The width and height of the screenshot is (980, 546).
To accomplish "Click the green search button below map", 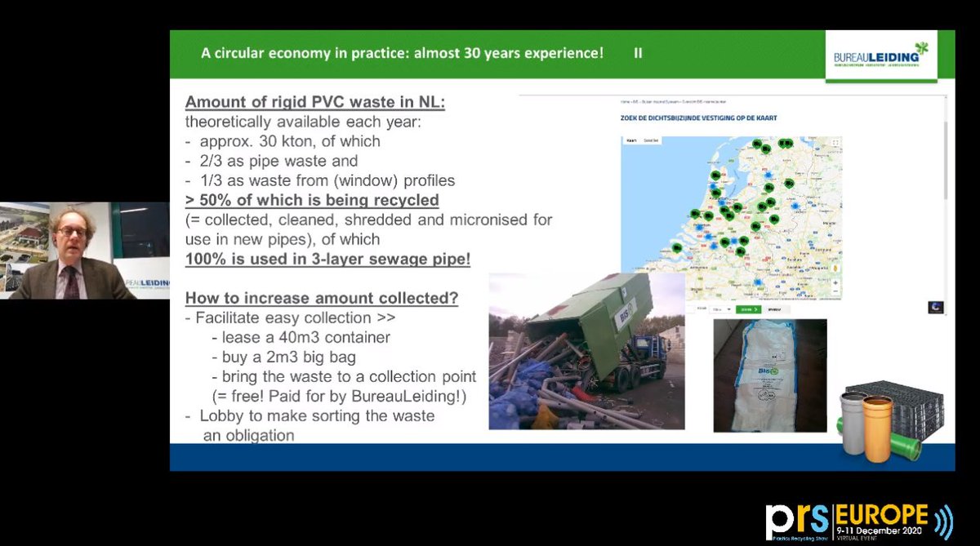I will coord(748,309).
